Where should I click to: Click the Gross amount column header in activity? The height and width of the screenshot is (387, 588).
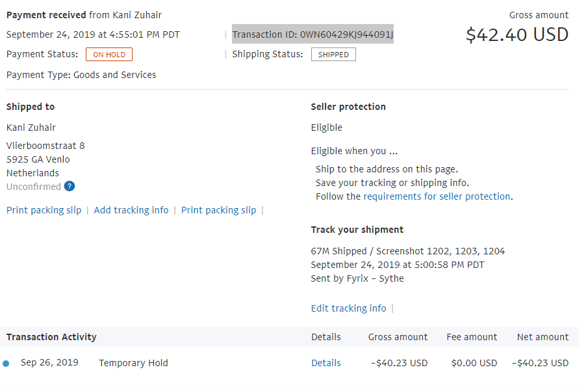[x=398, y=337]
